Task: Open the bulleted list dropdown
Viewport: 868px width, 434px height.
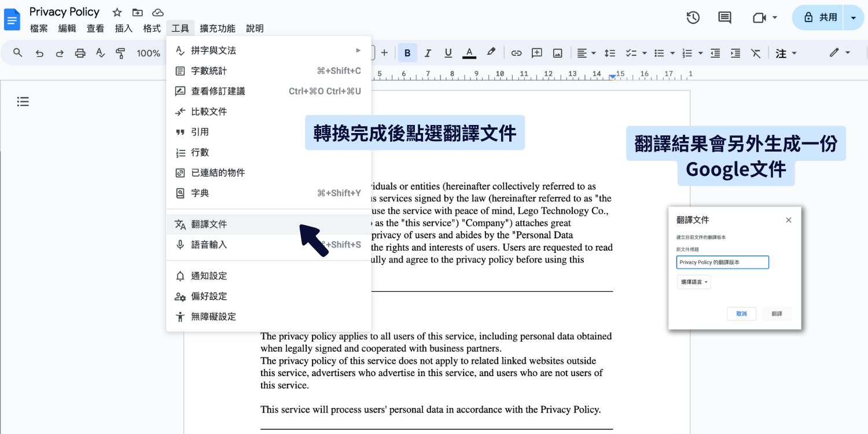Action: (664, 53)
